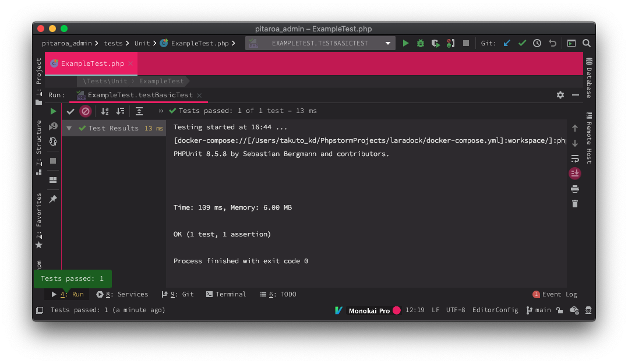
Task: Open the 4: Run tool window button
Action: click(68, 294)
